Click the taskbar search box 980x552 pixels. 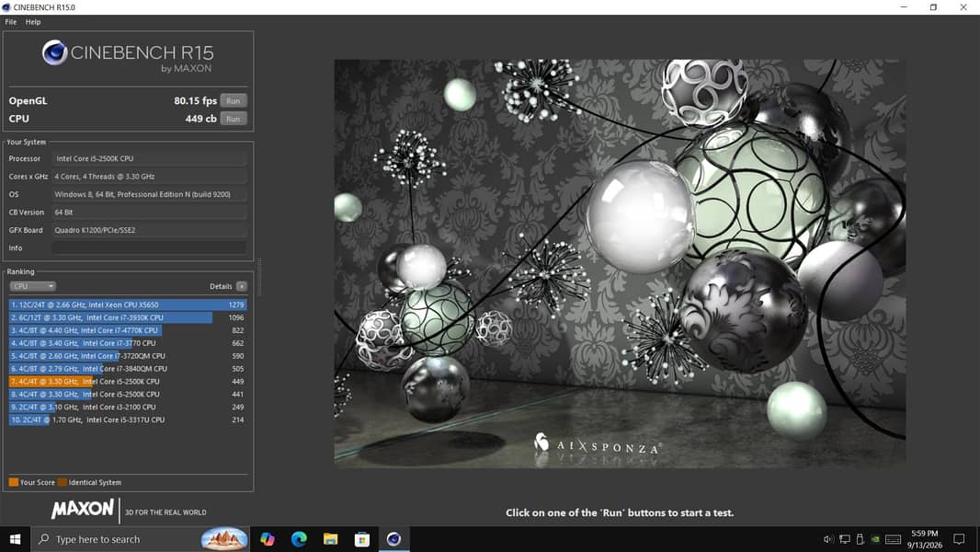point(140,539)
